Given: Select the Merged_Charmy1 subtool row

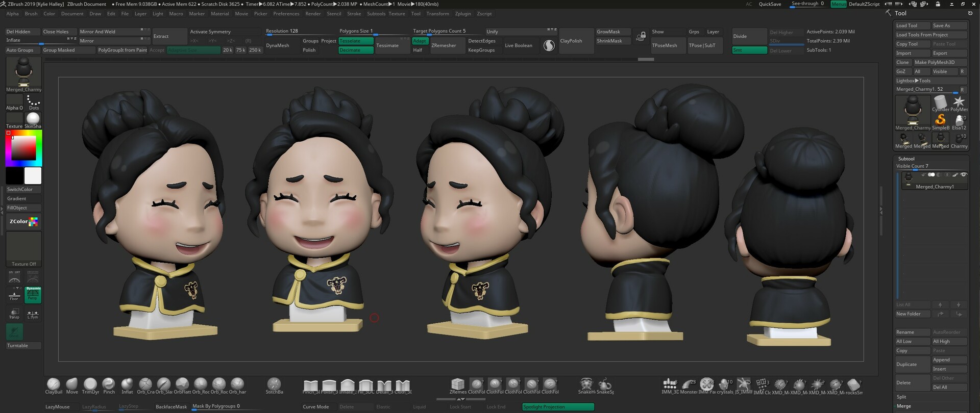Looking at the screenshot, I should coord(934,181).
